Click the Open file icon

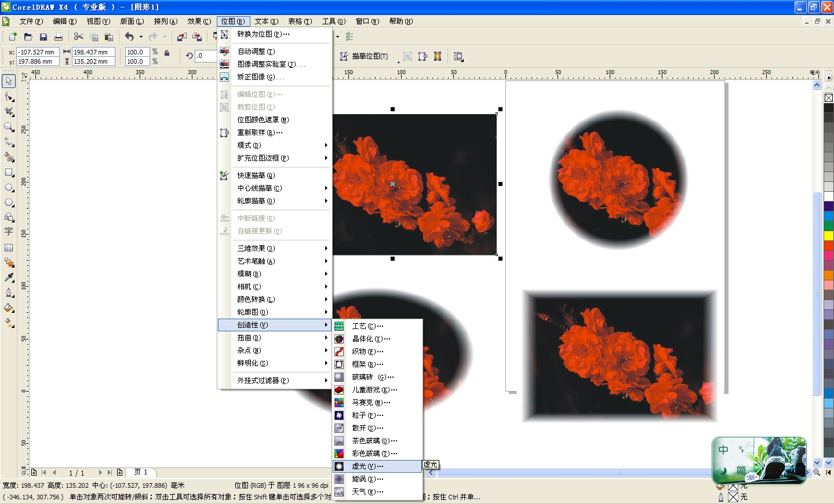[28, 37]
